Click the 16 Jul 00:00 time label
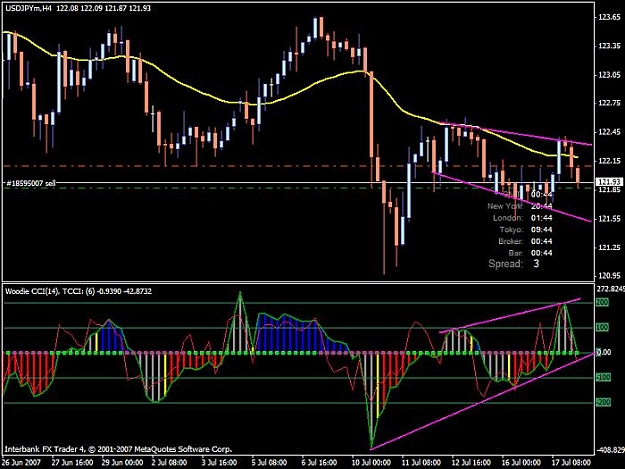This screenshot has height=469, width=625. 521,463
